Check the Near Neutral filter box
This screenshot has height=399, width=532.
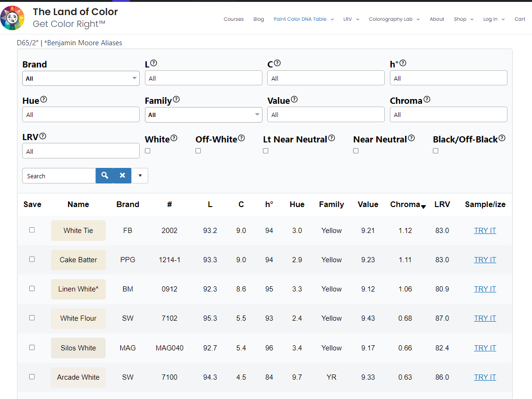point(355,150)
